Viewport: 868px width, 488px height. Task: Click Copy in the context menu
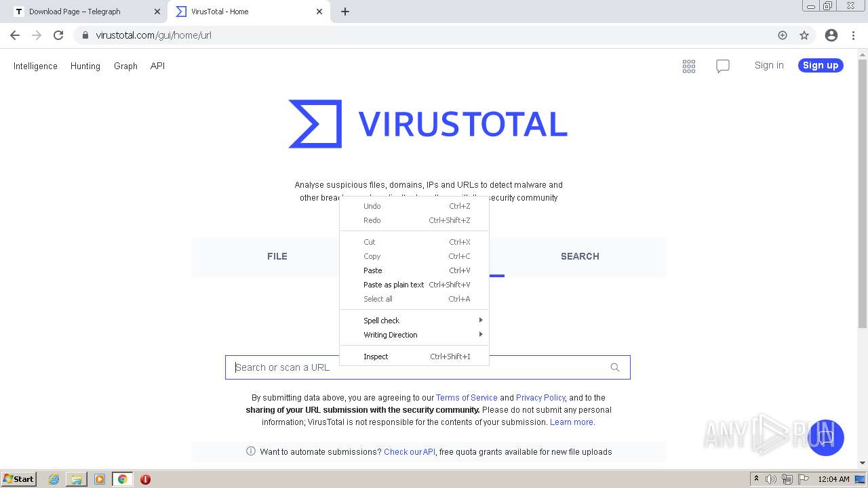[414, 256]
